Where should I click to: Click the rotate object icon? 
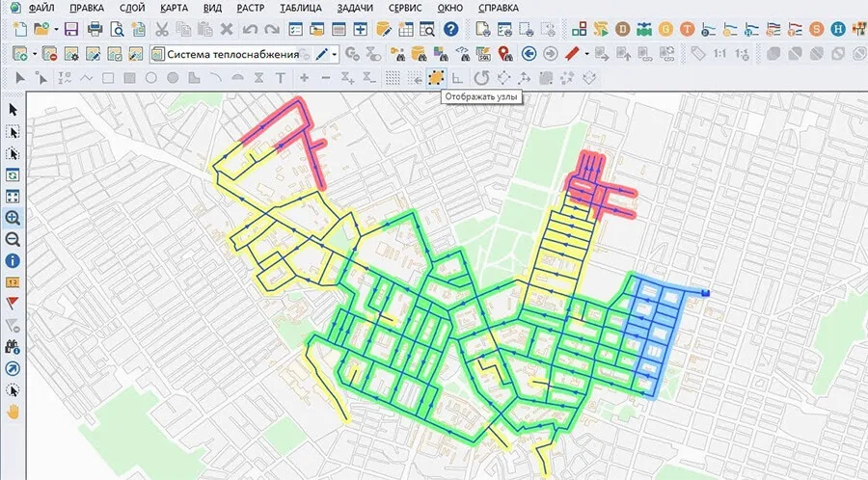[481, 78]
